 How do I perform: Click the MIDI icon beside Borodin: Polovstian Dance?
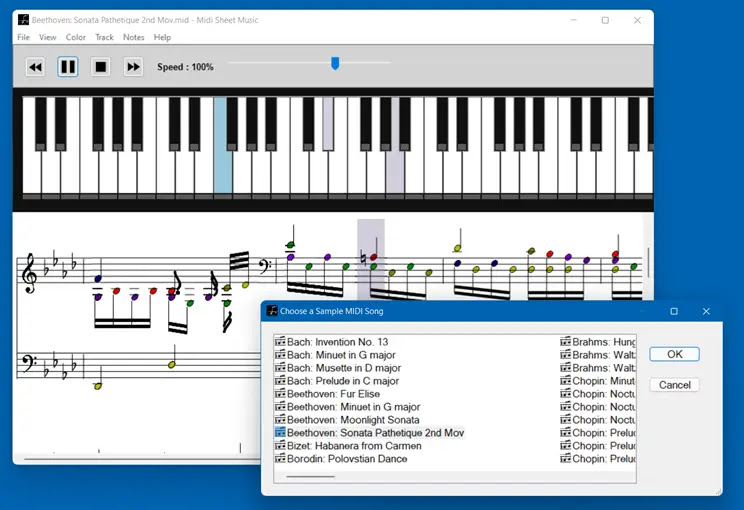(x=280, y=458)
